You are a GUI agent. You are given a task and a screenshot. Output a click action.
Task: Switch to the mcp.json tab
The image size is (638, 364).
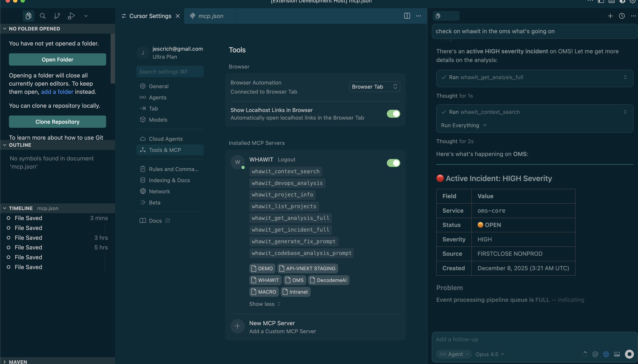[211, 16]
